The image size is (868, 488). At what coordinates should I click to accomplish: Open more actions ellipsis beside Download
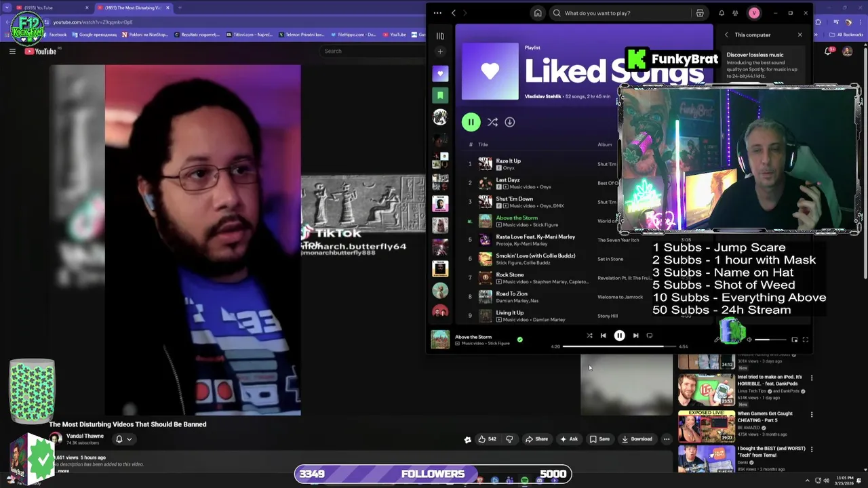(667, 439)
